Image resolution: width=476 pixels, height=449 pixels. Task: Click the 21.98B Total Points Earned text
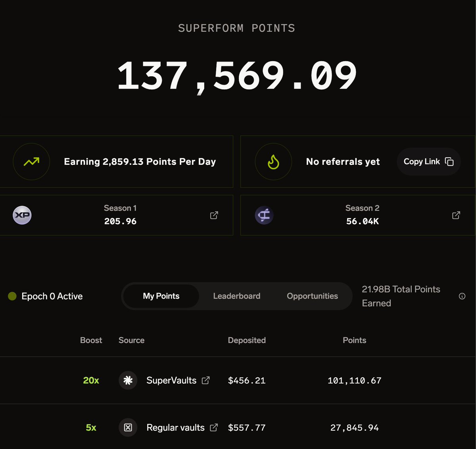(401, 296)
